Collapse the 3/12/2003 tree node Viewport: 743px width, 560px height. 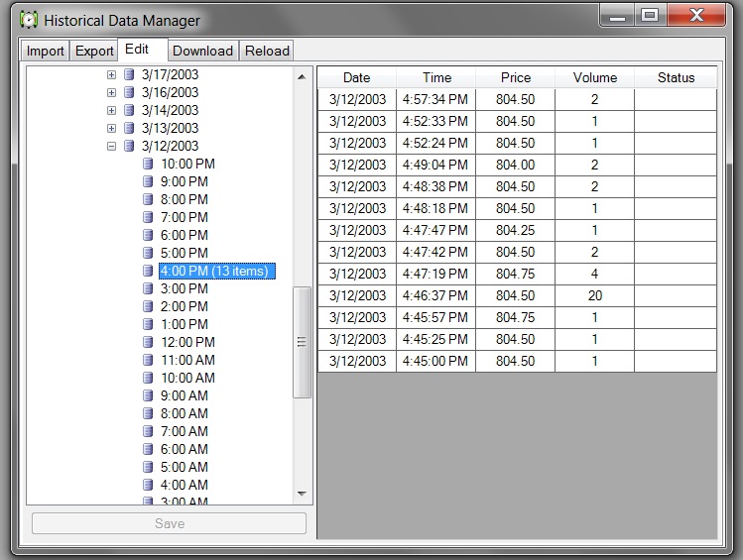(111, 147)
